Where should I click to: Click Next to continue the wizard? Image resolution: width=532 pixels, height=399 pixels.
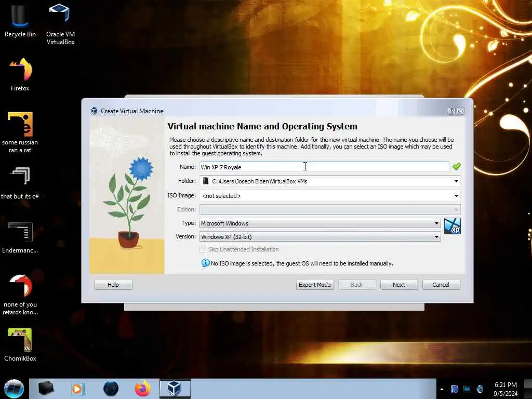[x=399, y=285]
